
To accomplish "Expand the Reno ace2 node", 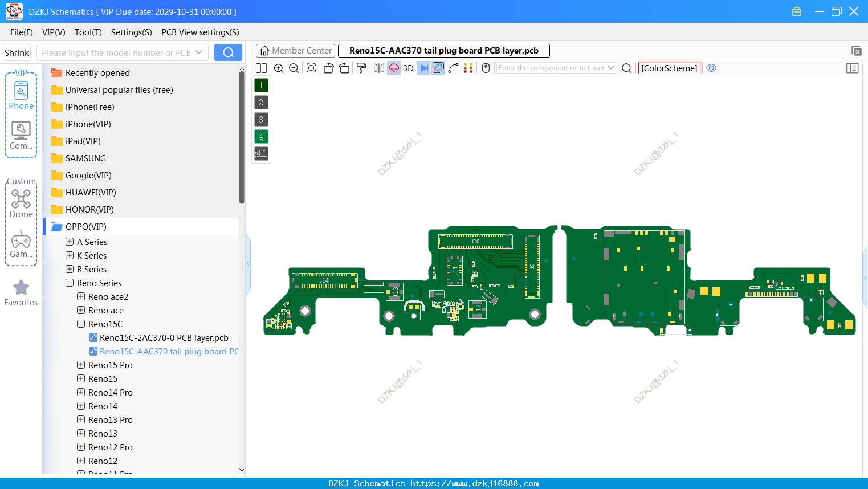I will point(81,296).
